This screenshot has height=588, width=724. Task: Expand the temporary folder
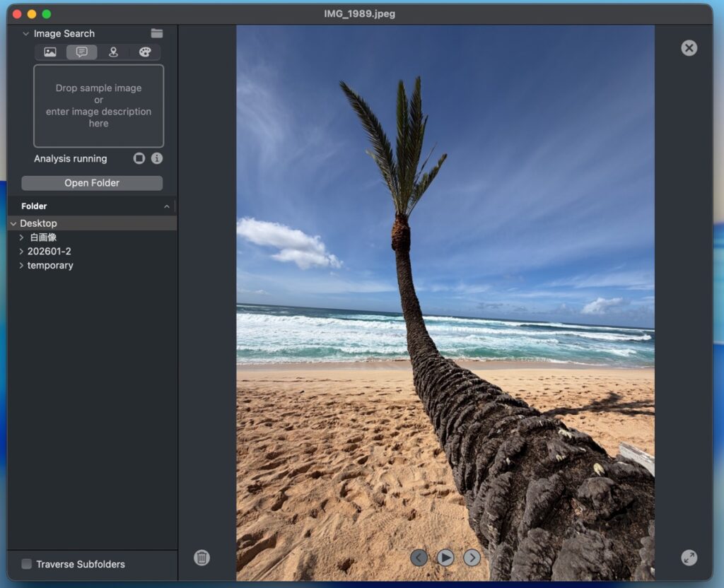point(21,266)
